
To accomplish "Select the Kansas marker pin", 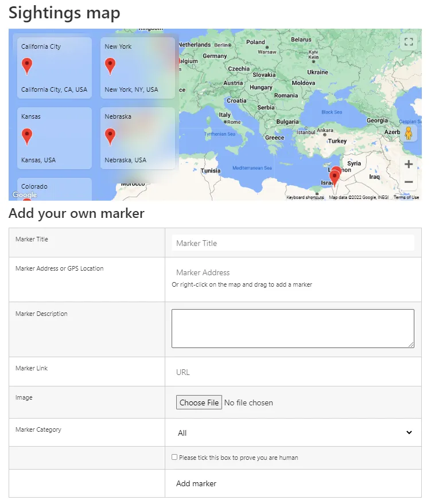I will coord(27,136).
